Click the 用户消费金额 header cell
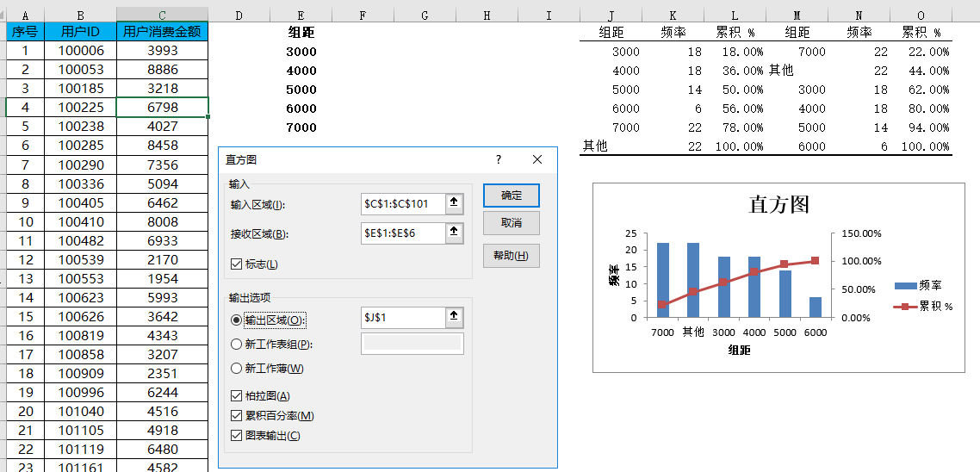 point(163,32)
